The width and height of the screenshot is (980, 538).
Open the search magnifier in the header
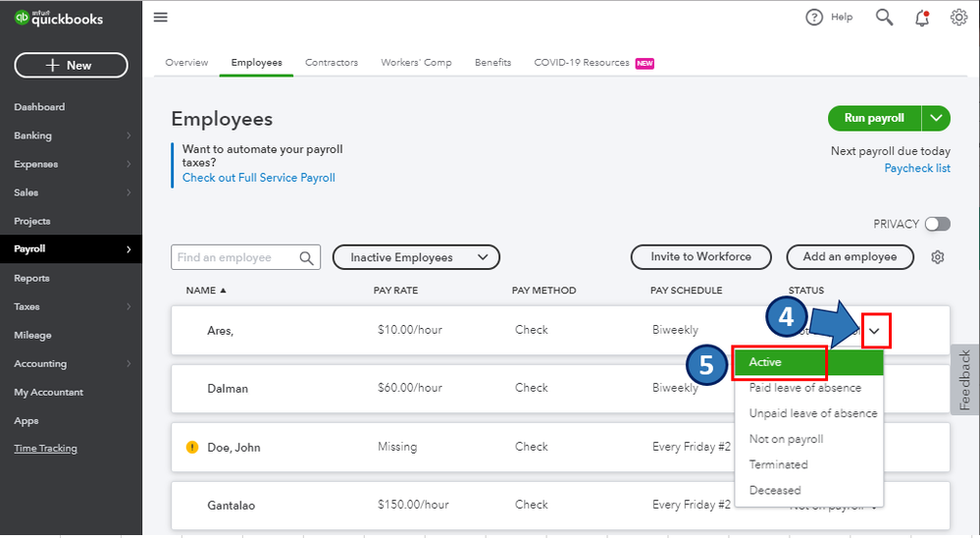coord(884,18)
